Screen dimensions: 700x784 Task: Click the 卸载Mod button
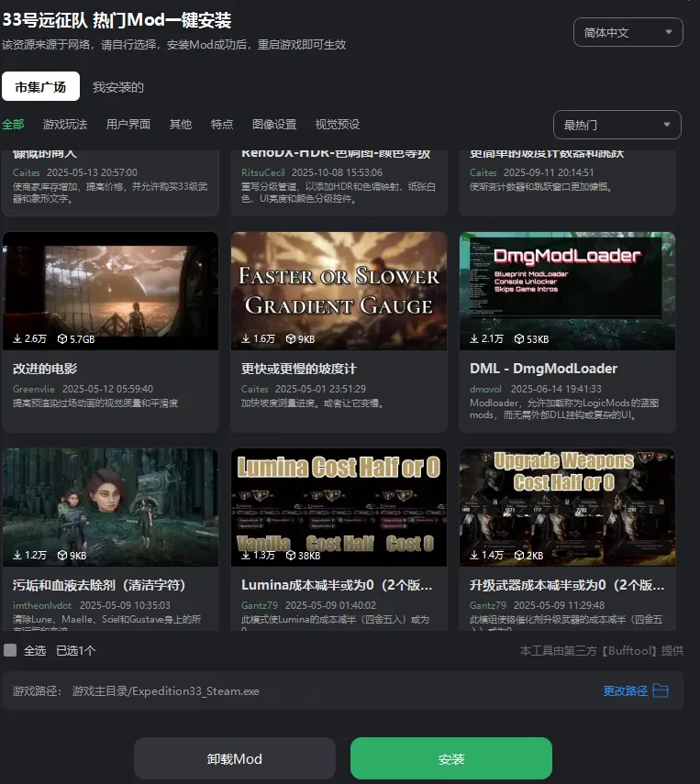tap(235, 758)
